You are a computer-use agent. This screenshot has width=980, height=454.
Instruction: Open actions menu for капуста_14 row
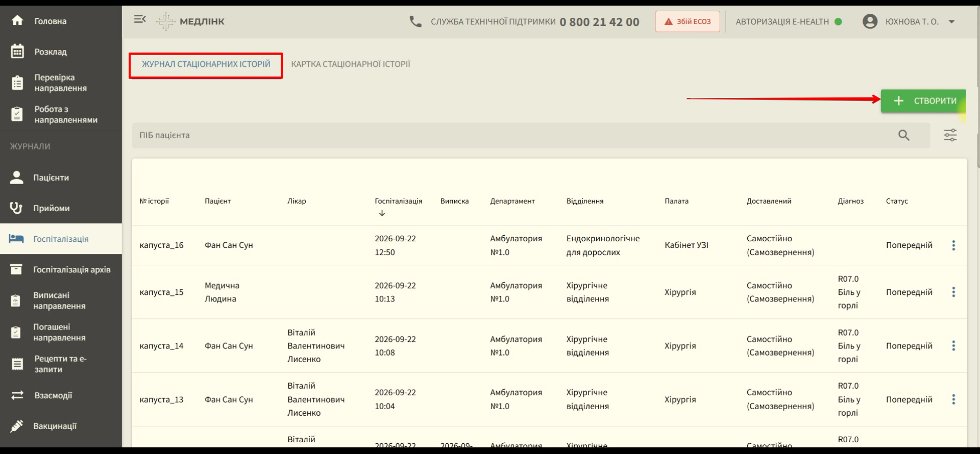pos(953,346)
